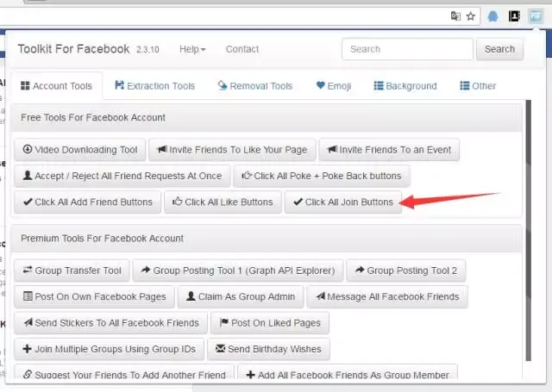The height and width of the screenshot is (392, 552).
Task: Run Click All Join Buttons
Action: pos(343,202)
